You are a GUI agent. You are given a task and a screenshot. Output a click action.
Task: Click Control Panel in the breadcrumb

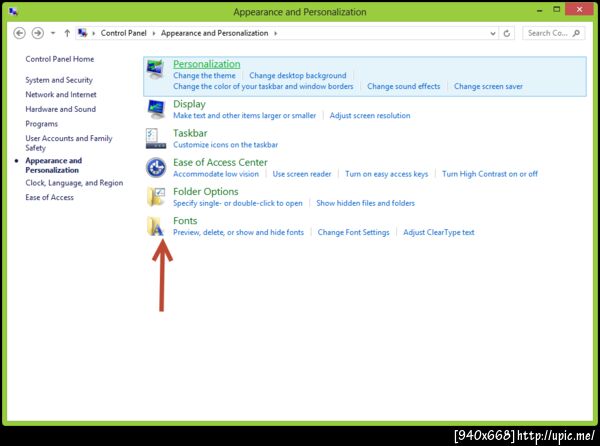tap(124, 33)
